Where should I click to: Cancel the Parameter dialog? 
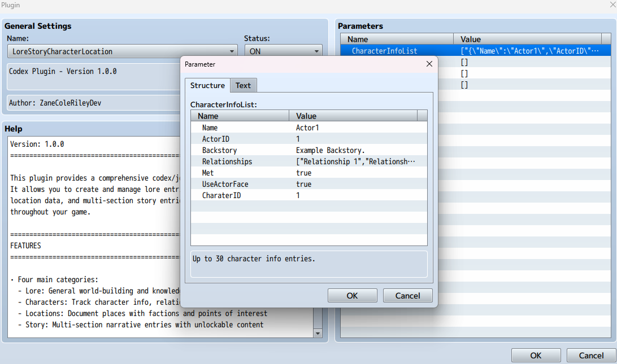tap(408, 296)
